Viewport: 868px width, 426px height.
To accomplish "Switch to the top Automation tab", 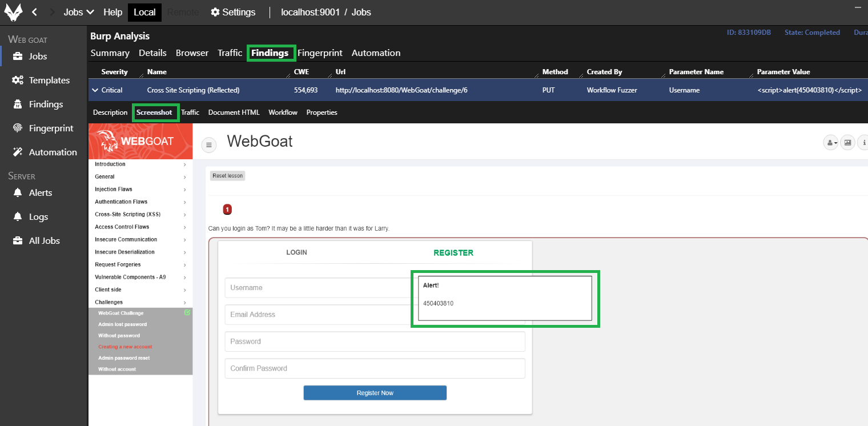I will point(376,53).
